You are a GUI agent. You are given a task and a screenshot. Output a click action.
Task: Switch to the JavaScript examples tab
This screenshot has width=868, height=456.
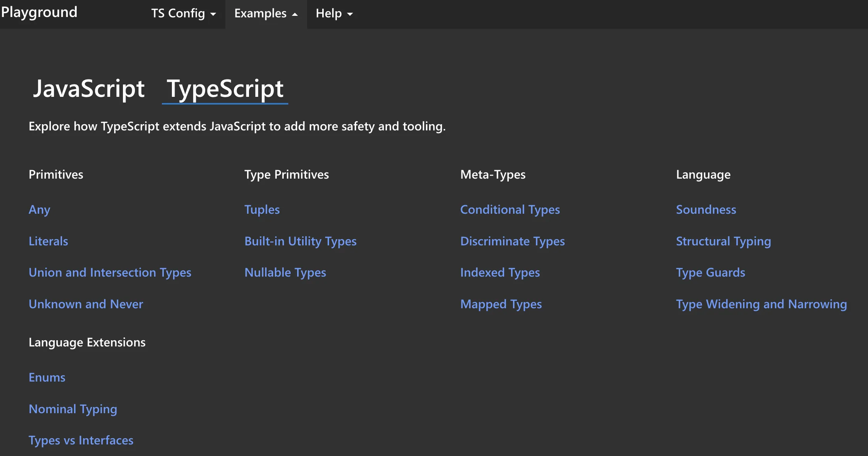pos(89,89)
